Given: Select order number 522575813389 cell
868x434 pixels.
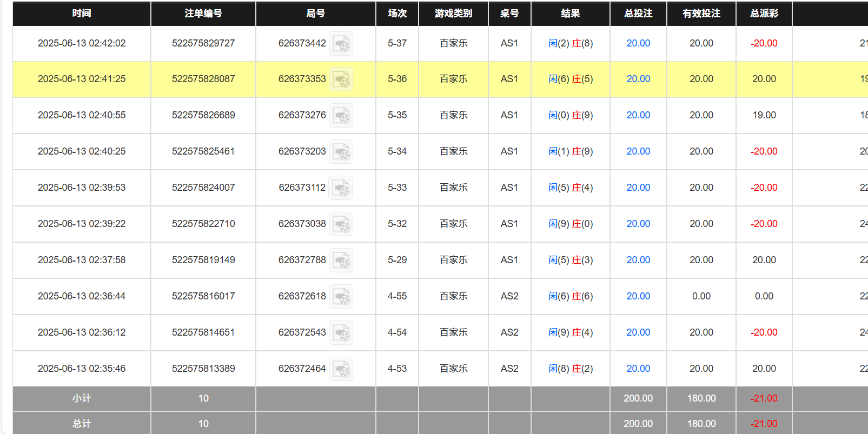Looking at the screenshot, I should click(x=203, y=369).
